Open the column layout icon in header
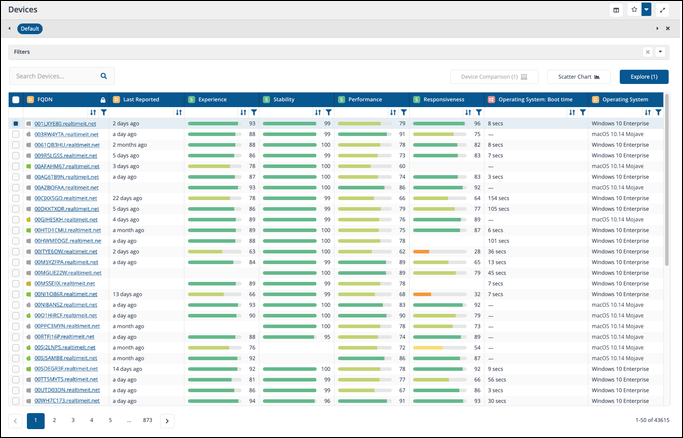 617,9
